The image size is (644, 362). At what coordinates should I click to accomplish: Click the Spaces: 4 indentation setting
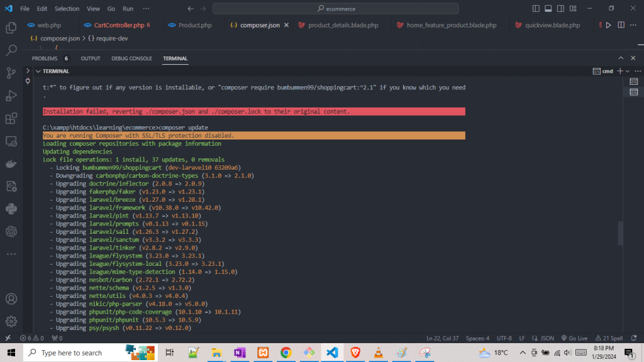[x=477, y=338]
